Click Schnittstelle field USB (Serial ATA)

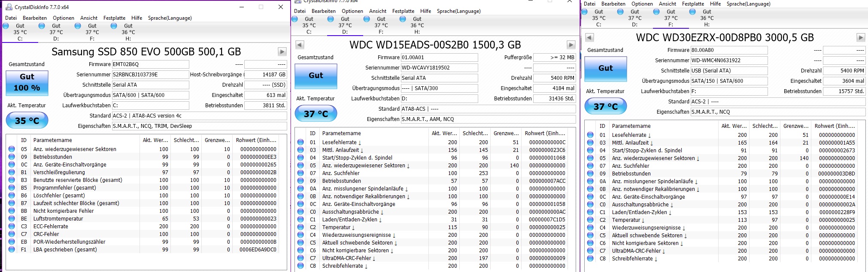point(729,71)
